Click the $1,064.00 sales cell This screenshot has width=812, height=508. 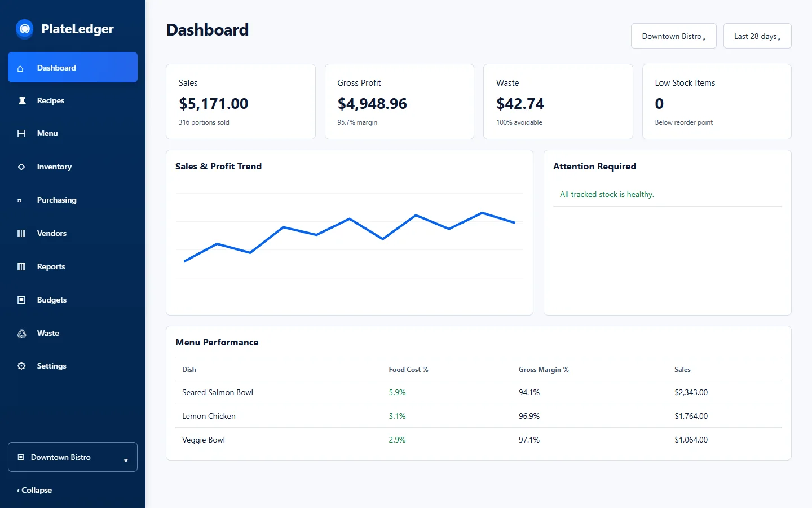pos(691,440)
